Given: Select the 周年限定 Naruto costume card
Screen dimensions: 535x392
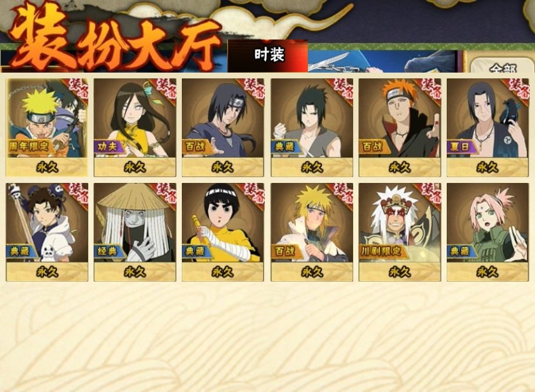Looking at the screenshot, I should tap(46, 127).
